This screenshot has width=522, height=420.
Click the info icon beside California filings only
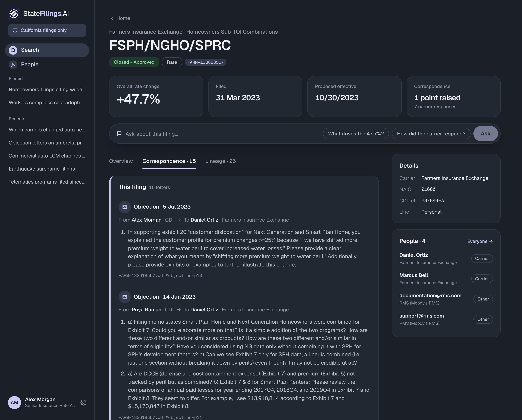coord(15,30)
